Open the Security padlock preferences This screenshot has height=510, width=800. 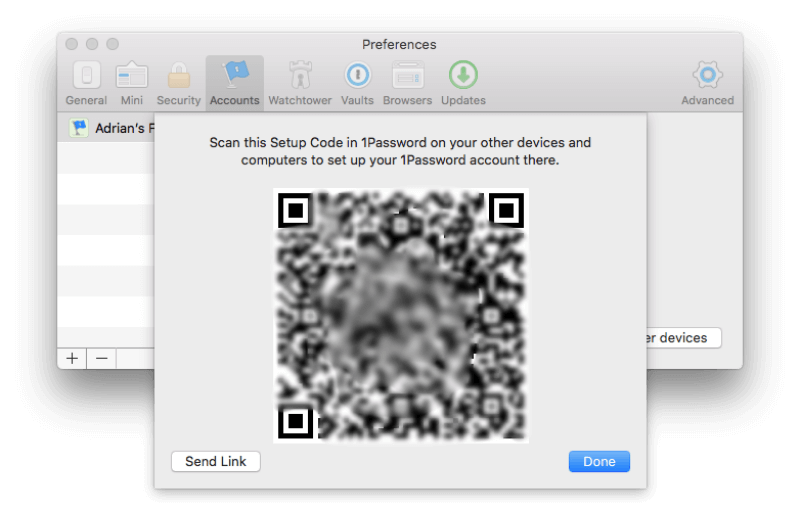[x=179, y=83]
